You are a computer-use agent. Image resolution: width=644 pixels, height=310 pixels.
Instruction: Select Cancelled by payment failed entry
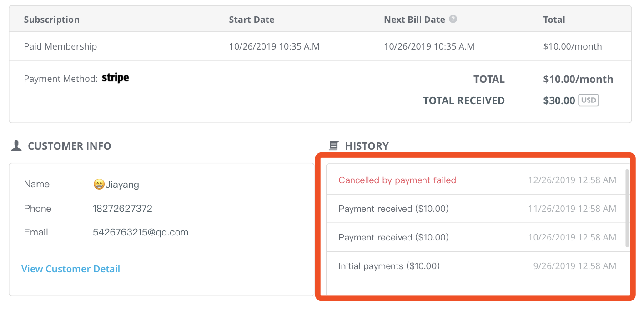coord(477,180)
